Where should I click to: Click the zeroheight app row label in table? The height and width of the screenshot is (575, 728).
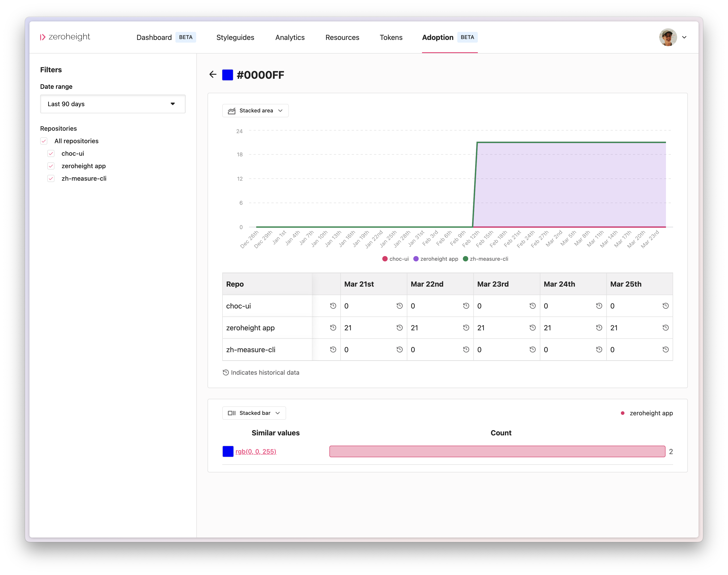[x=250, y=328]
